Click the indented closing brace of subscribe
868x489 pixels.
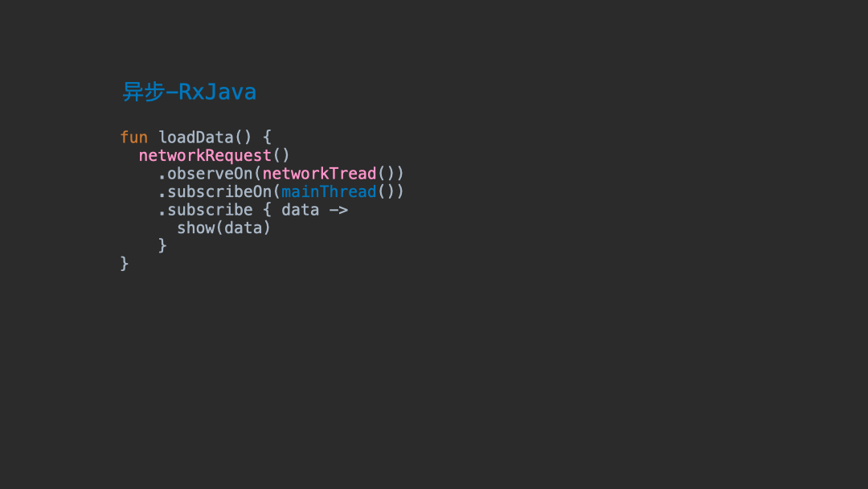click(x=162, y=245)
